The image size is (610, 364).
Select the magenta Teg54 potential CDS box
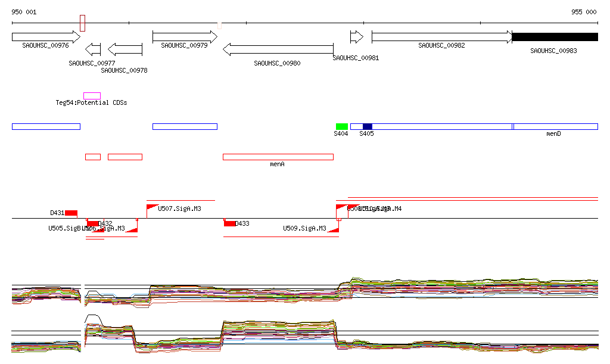(x=92, y=96)
